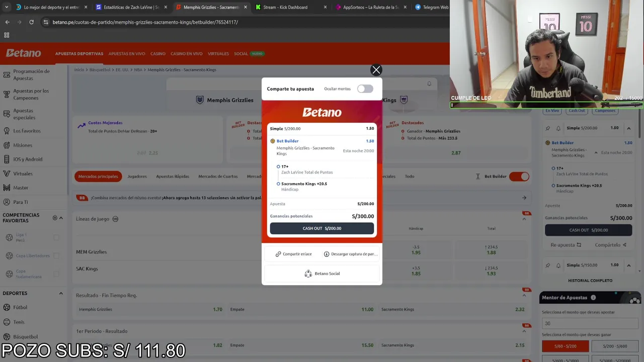Click Mentor de Apuestas info icon
Screen dimensions: 644x362
(x=593, y=298)
